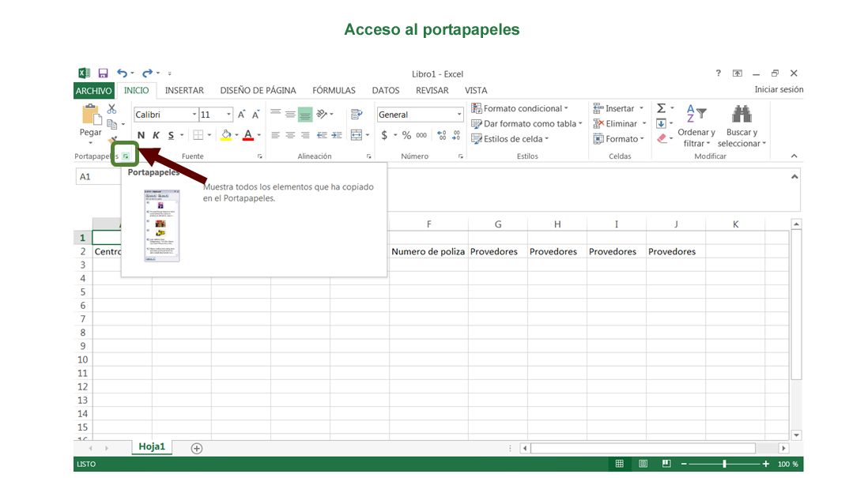The width and height of the screenshot is (868, 478).
Task: Toggle middle vertical alignment button
Action: point(290,114)
